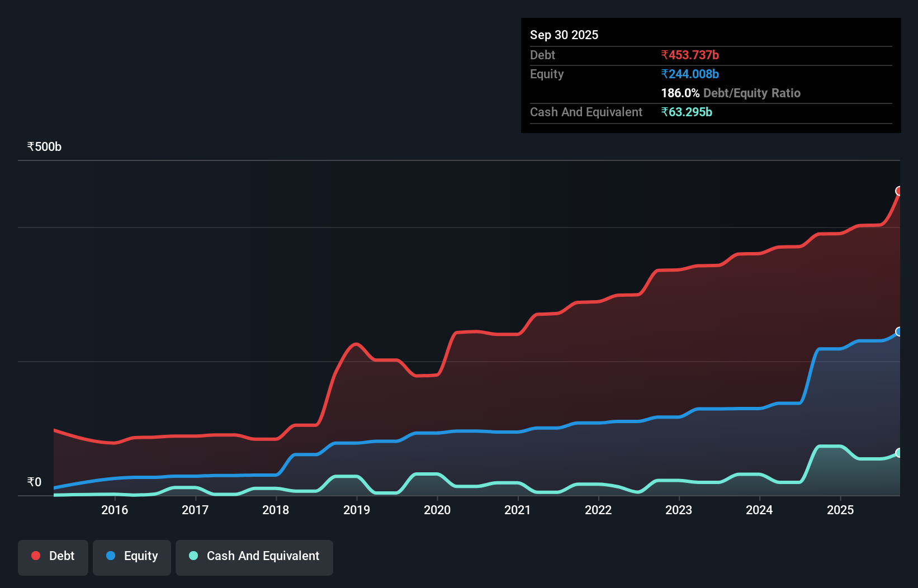Click the rupee Debt value in tooltip

(x=690, y=55)
